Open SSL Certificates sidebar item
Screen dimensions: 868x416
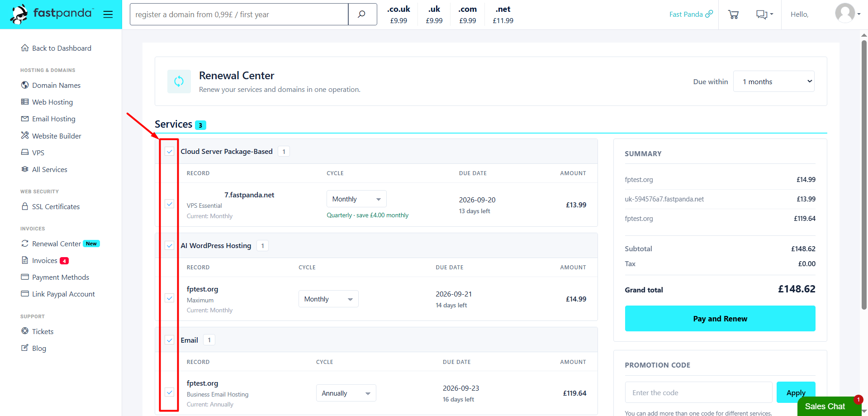coord(56,206)
